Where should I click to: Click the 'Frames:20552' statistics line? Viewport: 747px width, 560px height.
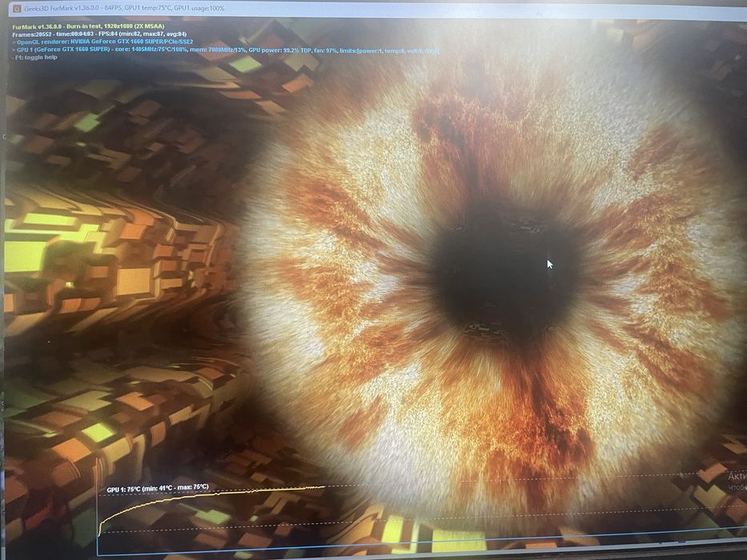(x=99, y=34)
